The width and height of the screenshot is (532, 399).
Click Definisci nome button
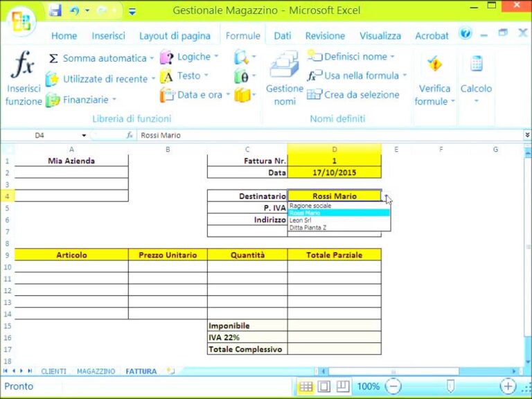[x=351, y=56]
